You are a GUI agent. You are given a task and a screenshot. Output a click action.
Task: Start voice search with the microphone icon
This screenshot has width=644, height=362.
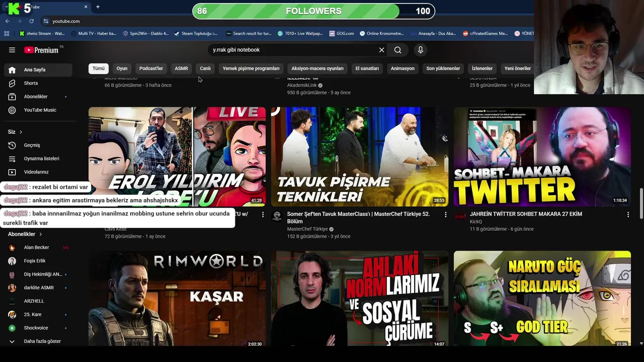pos(421,50)
